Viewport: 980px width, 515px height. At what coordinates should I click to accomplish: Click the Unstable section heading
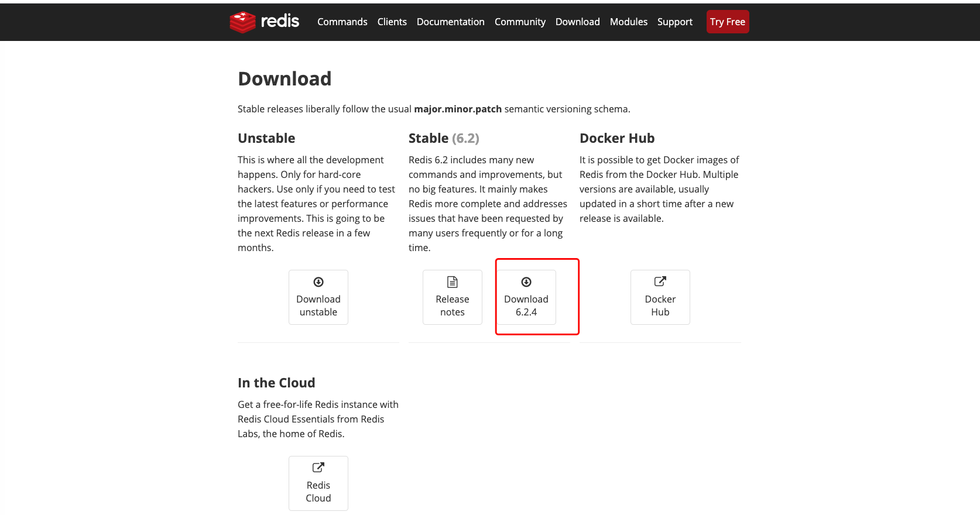pos(266,138)
